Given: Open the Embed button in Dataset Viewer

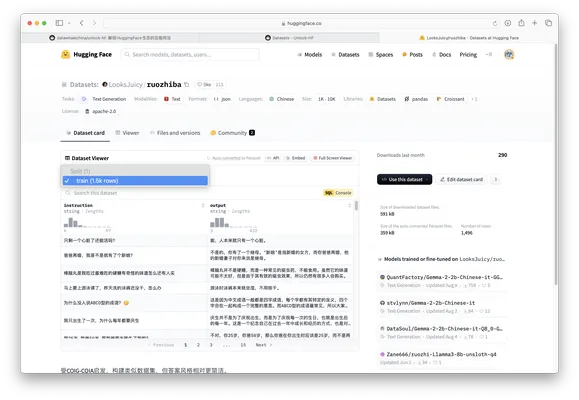Looking at the screenshot, I should (x=295, y=158).
